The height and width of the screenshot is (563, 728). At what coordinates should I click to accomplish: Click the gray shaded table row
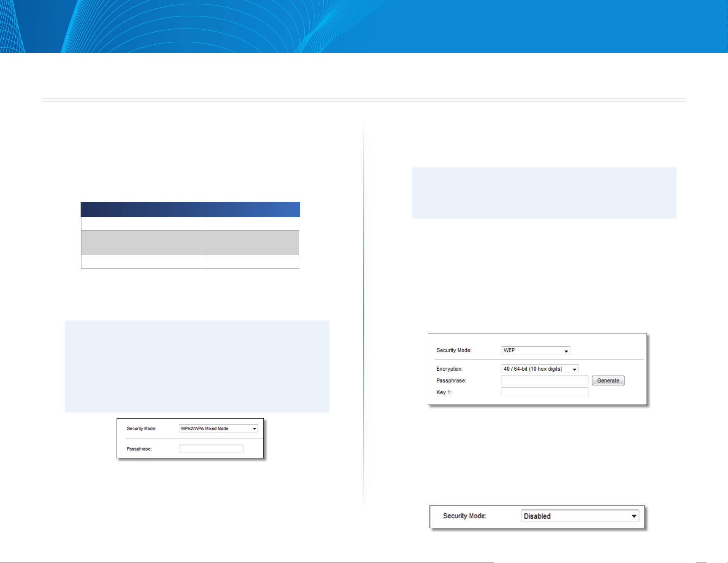[190, 243]
